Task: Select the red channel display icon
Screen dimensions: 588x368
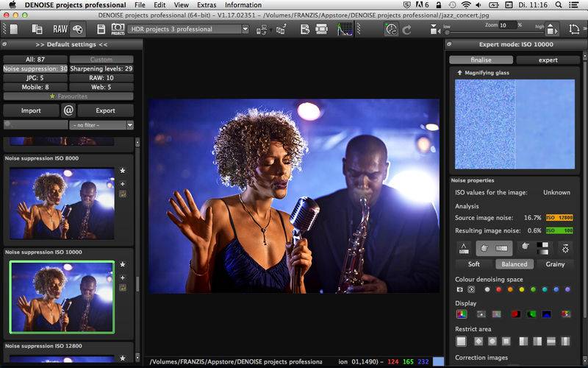Action: click(x=515, y=314)
